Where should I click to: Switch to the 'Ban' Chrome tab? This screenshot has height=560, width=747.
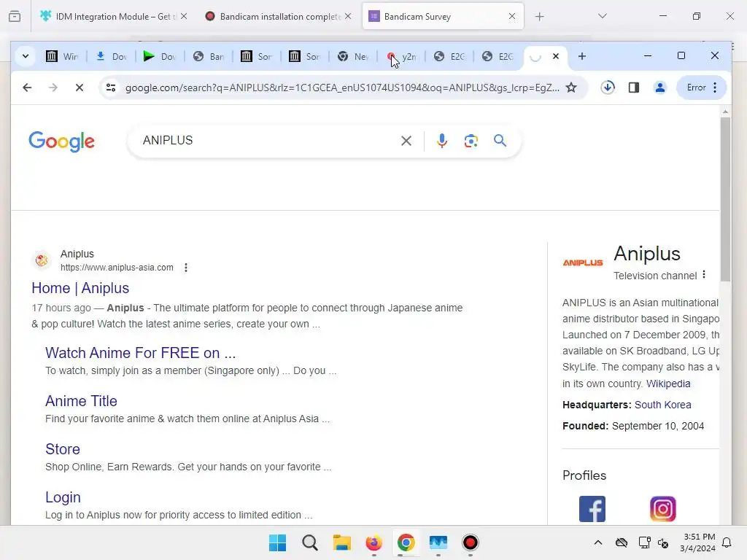coord(209,57)
